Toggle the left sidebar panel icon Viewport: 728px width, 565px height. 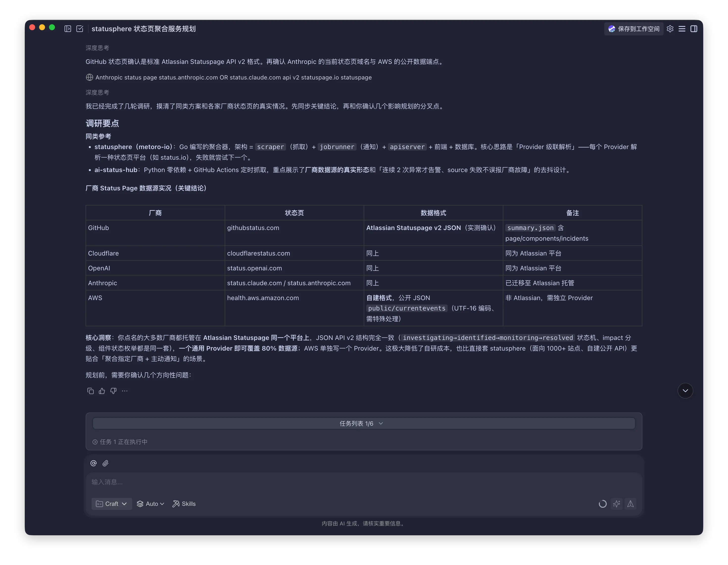point(68,29)
